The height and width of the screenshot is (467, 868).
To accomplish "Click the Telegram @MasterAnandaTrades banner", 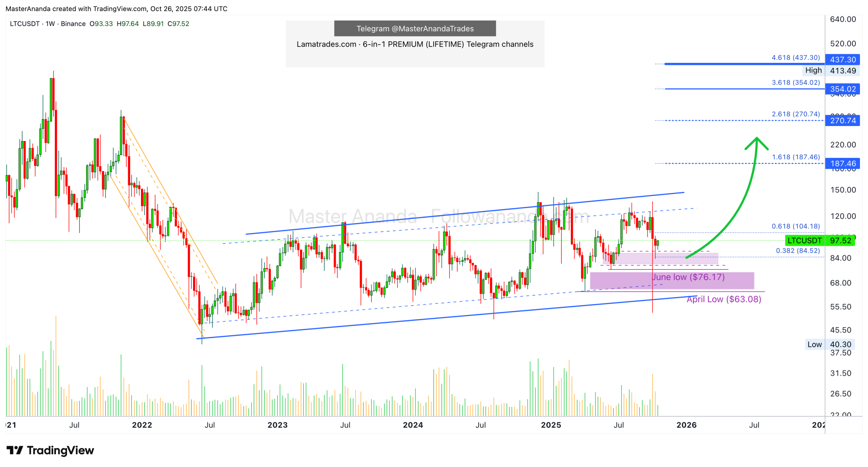I will point(415,29).
